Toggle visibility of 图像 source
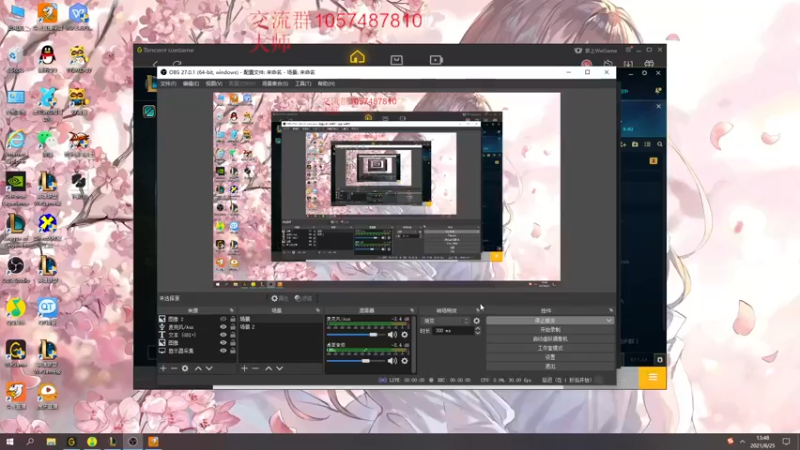 tap(223, 343)
